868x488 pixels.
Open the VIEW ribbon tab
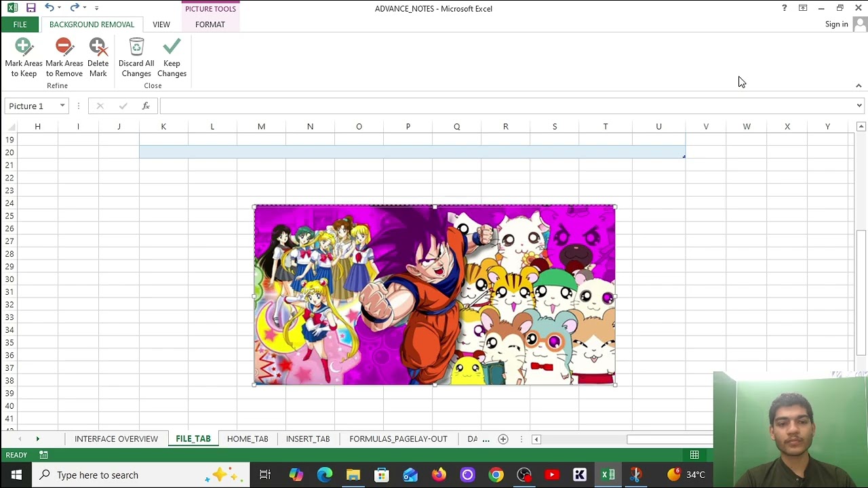[x=161, y=24]
